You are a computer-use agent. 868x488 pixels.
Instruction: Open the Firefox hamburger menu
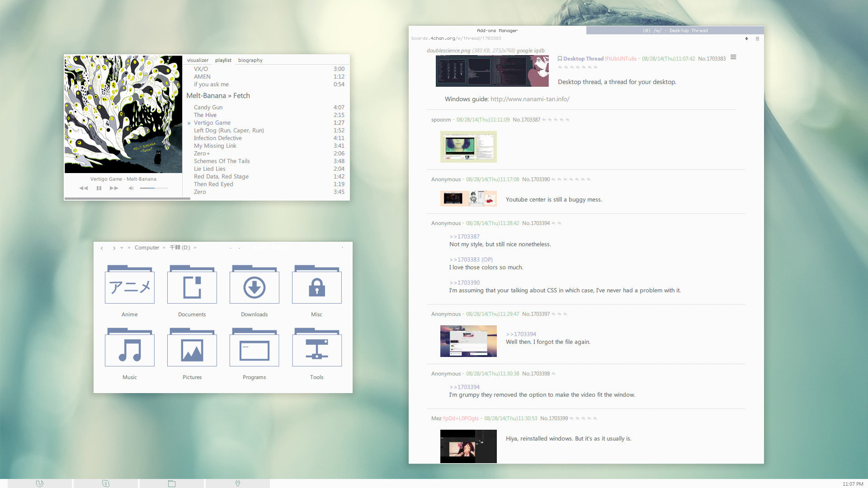757,39
